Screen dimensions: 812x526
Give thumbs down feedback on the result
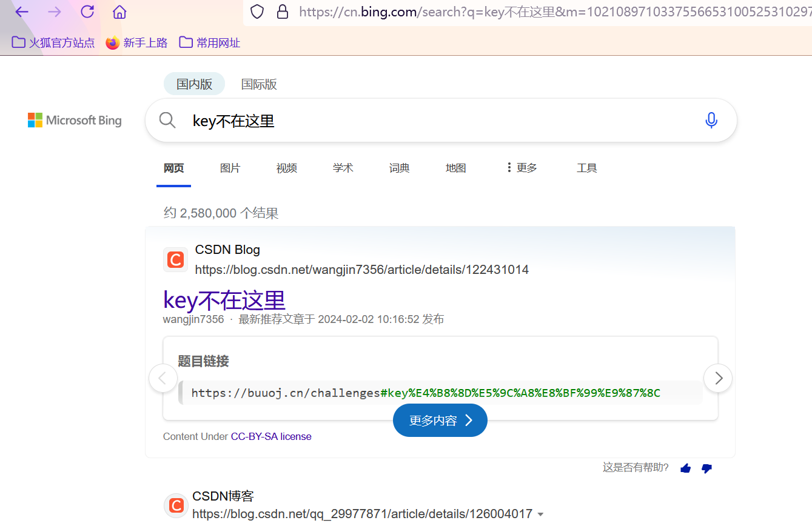706,468
